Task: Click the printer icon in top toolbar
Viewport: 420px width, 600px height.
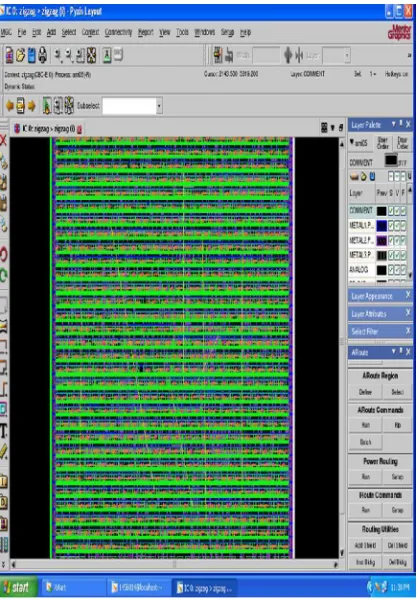Action: 42,56
